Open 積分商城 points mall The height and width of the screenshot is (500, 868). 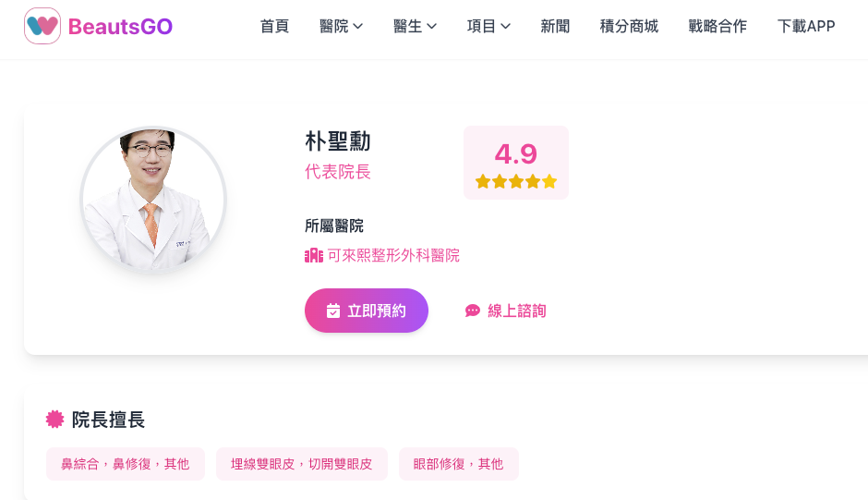[x=629, y=26]
